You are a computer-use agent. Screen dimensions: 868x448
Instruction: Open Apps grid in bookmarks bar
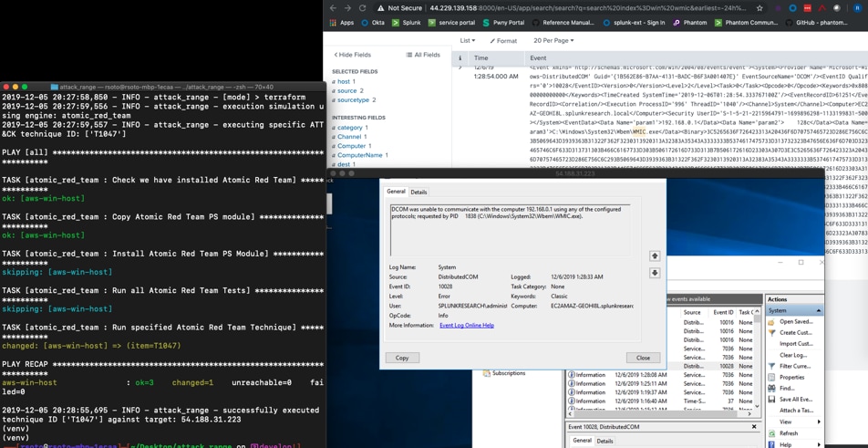[341, 23]
